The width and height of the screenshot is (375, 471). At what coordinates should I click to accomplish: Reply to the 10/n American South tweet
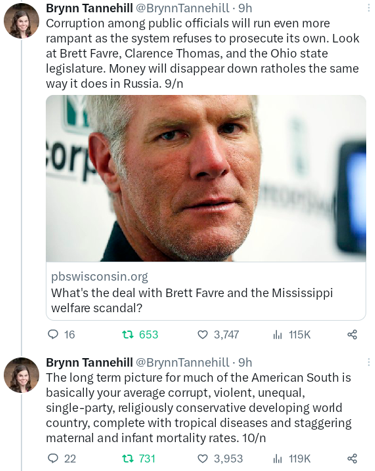tap(53, 458)
